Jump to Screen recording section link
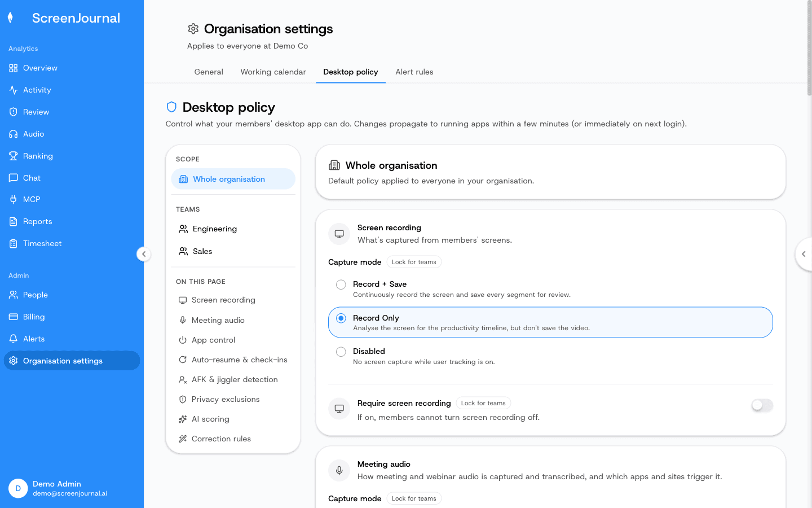The height and width of the screenshot is (508, 812). [233, 300]
